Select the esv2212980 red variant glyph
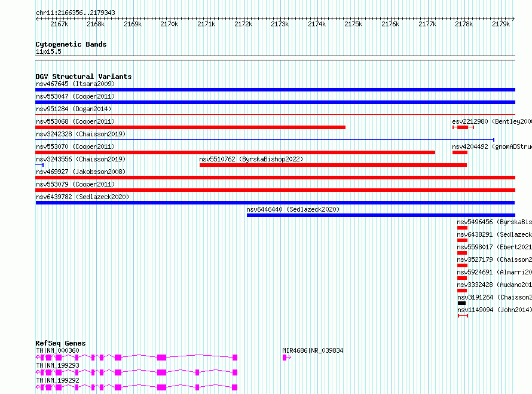 (463, 127)
